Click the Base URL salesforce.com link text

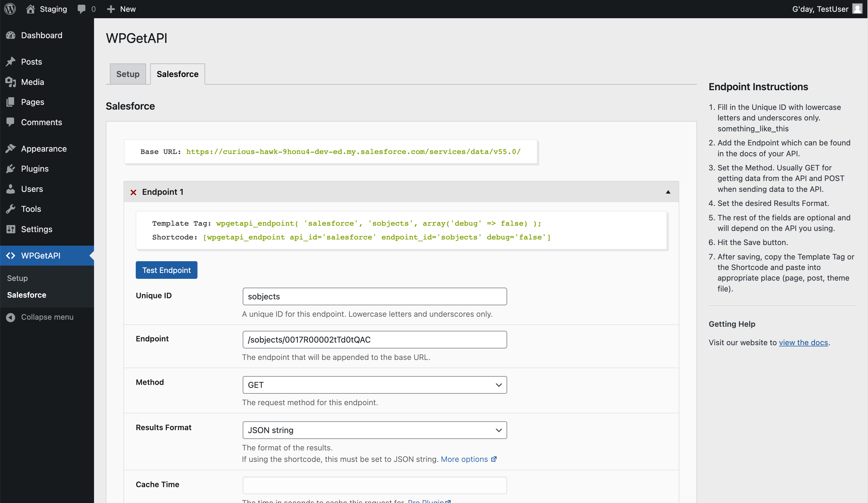tap(353, 152)
